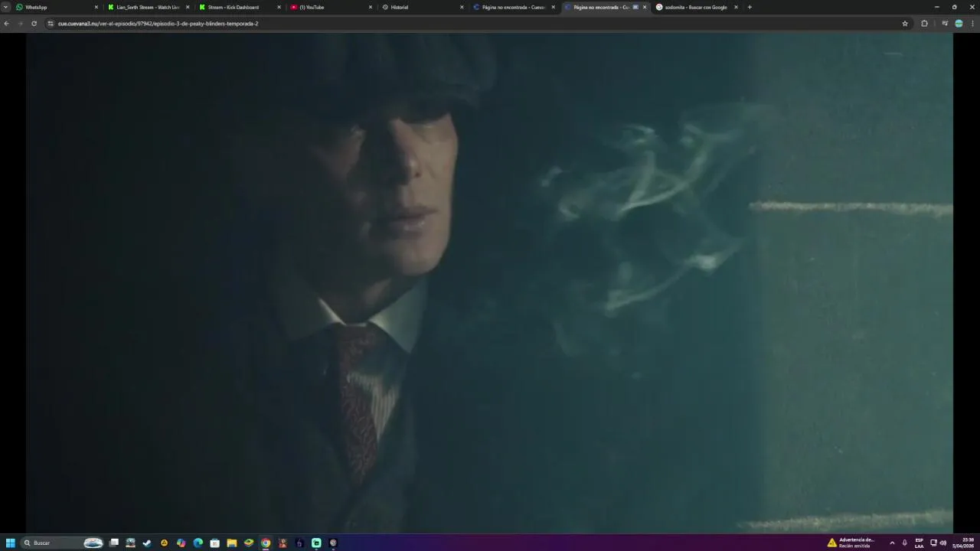The height and width of the screenshot is (551, 980).
Task: Open Microsoft Store from the taskbar
Action: point(215,543)
